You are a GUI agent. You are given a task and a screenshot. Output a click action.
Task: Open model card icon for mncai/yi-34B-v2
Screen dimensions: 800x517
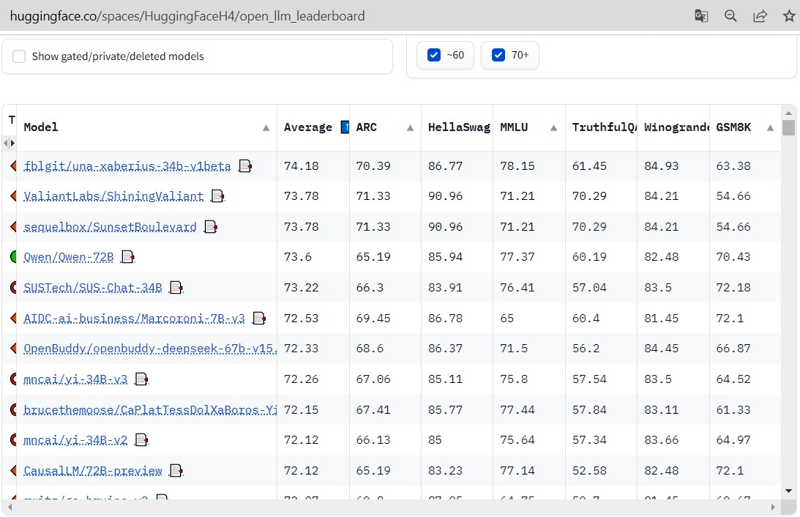[x=141, y=440]
